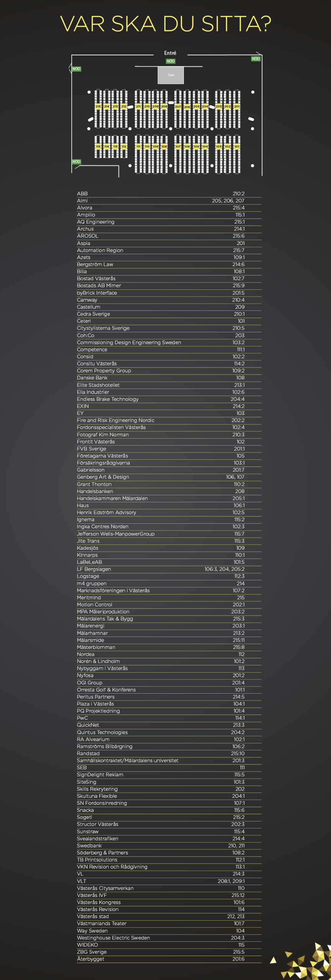Click NÖD exit sign in top-right corner
This screenshot has height=980, width=331.
(x=256, y=59)
